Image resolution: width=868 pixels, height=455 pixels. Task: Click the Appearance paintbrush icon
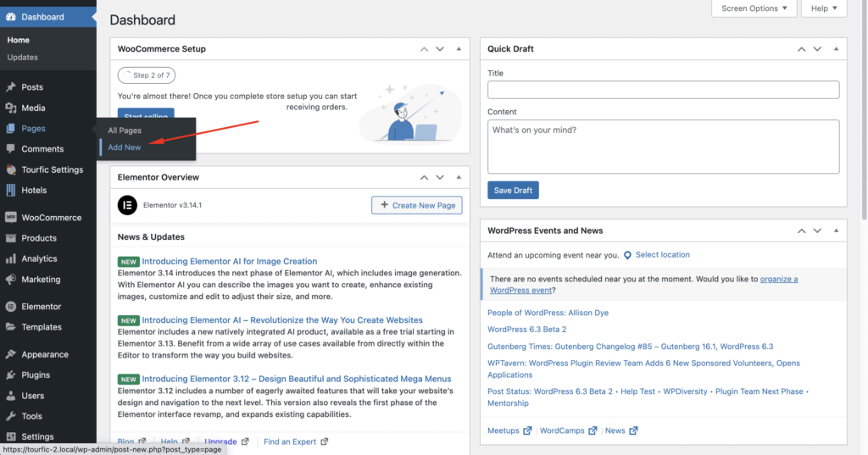coord(10,354)
